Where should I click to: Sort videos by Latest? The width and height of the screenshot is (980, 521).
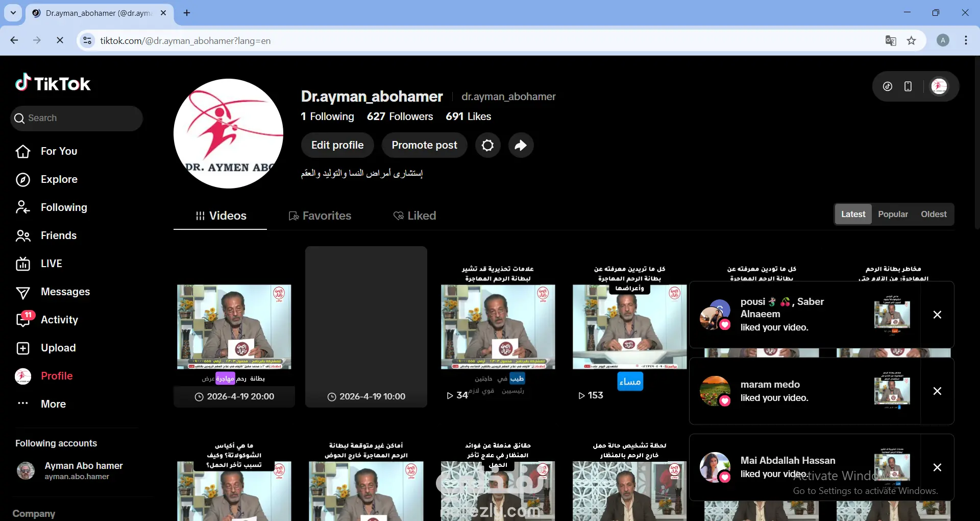pyautogui.click(x=853, y=215)
